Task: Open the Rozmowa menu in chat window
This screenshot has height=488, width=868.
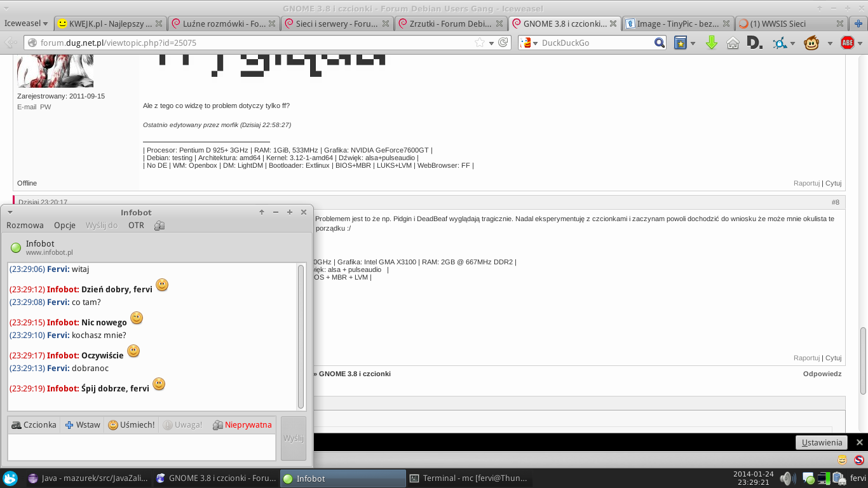Action: tap(25, 225)
